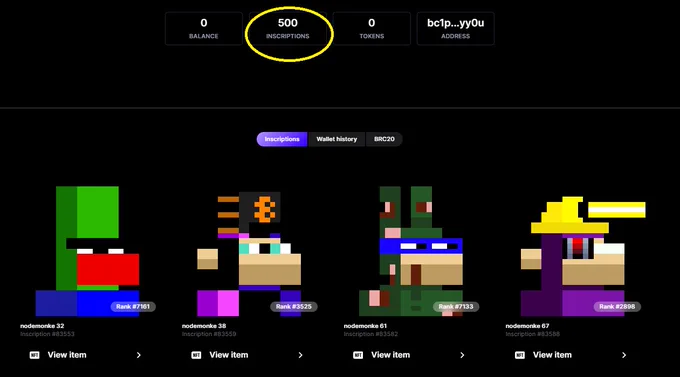
Task: Open nodemonke 32 via its chevron arrow
Action: pos(139,355)
